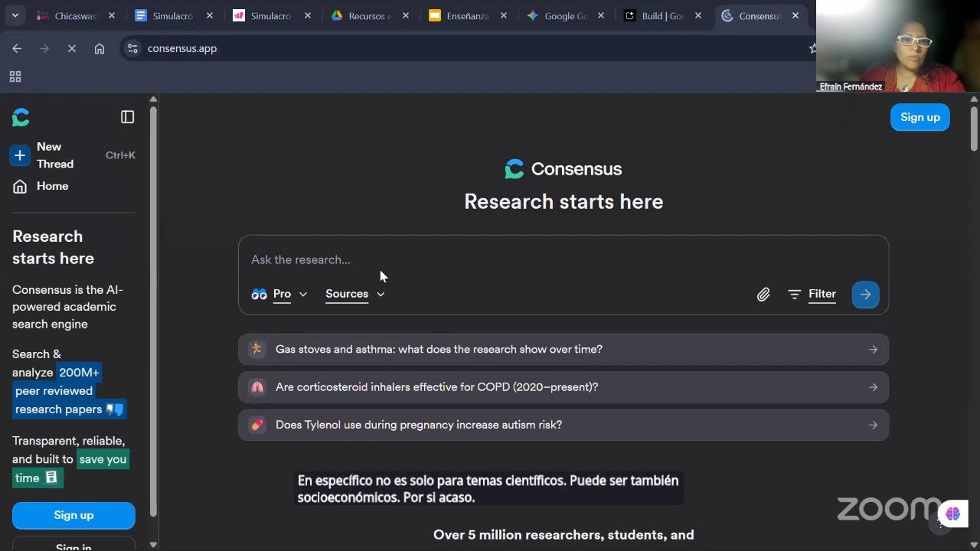Viewport: 980px width, 551px height.
Task: Click Sign up button in sidebar
Action: coord(73,515)
